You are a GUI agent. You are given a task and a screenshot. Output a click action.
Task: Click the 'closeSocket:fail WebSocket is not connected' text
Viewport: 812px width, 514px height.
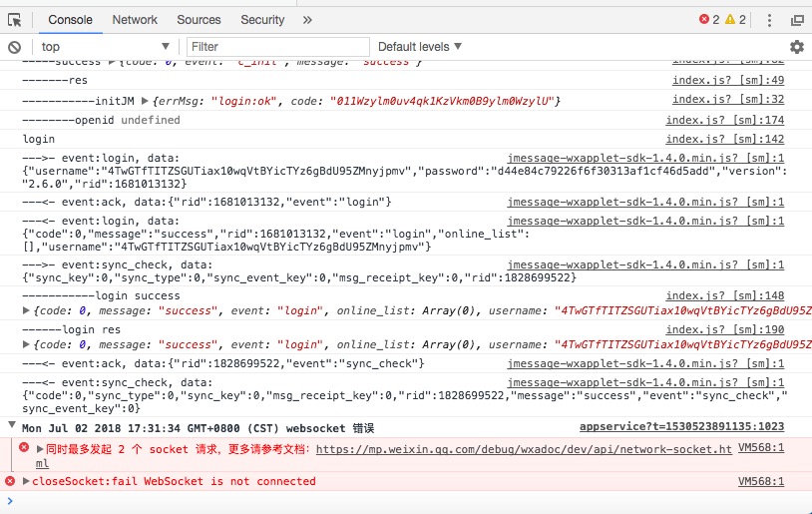pyautogui.click(x=174, y=481)
